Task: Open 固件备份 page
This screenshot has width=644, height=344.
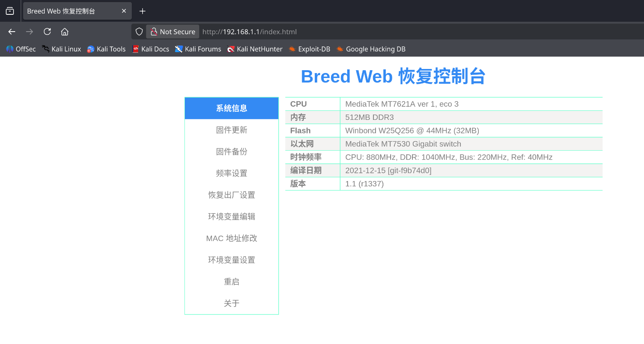Action: point(232,152)
